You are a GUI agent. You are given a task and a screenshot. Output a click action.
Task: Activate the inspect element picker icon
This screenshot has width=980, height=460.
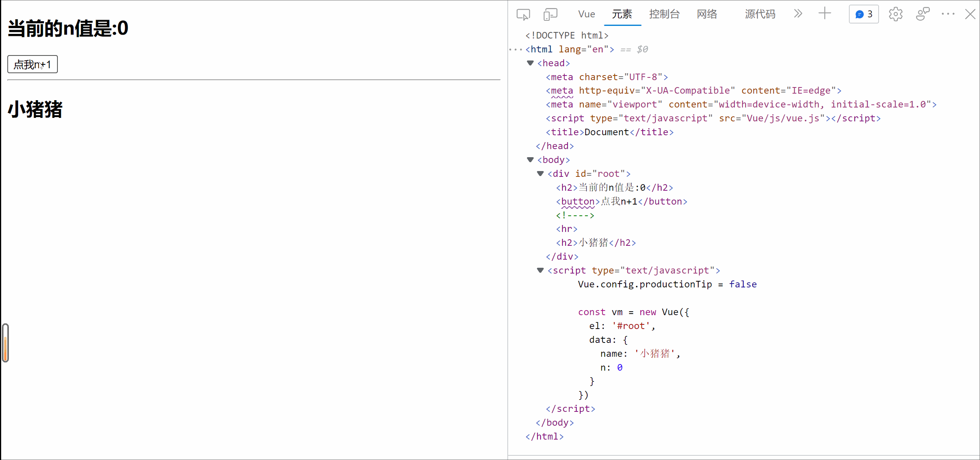(523, 15)
